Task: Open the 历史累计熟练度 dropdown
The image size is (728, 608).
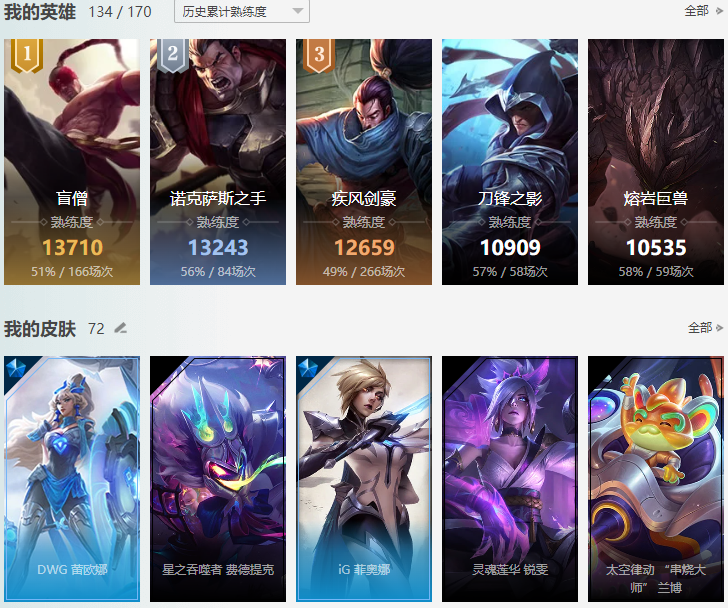Action: 242,11
